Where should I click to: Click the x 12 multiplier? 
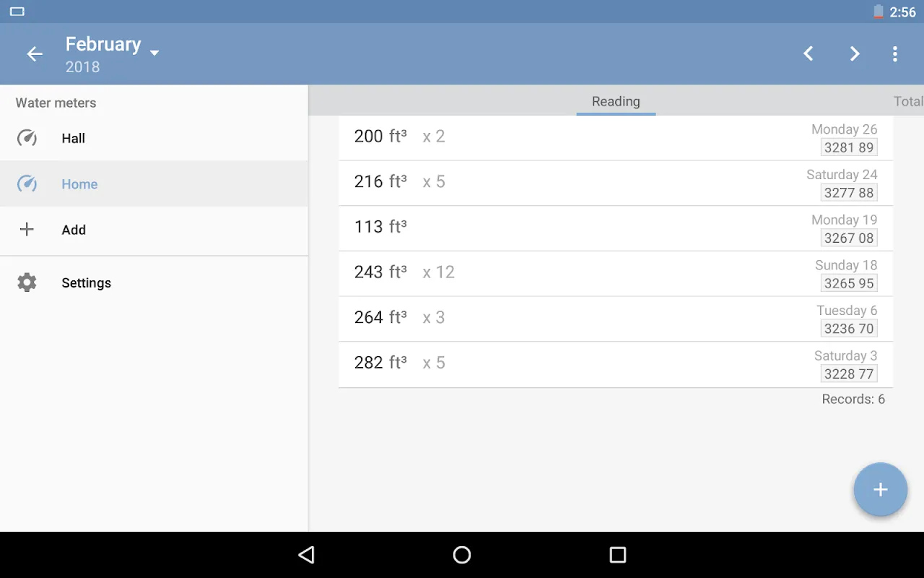[x=439, y=272]
